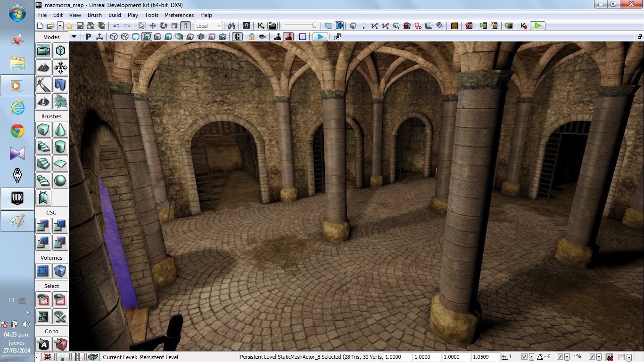Adjust the camera speed slider handle
Viewport: 644px width, 362px height.
(314, 26)
